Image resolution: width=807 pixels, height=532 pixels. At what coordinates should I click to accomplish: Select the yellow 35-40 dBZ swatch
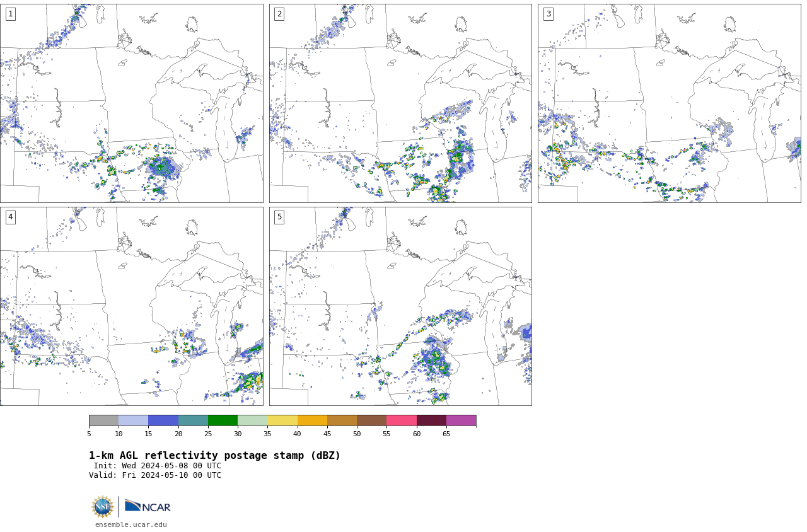pyautogui.click(x=282, y=420)
